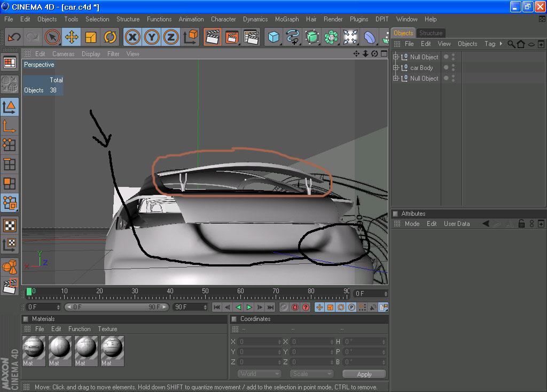
Task: Expand the first Null Object
Action: click(396, 57)
